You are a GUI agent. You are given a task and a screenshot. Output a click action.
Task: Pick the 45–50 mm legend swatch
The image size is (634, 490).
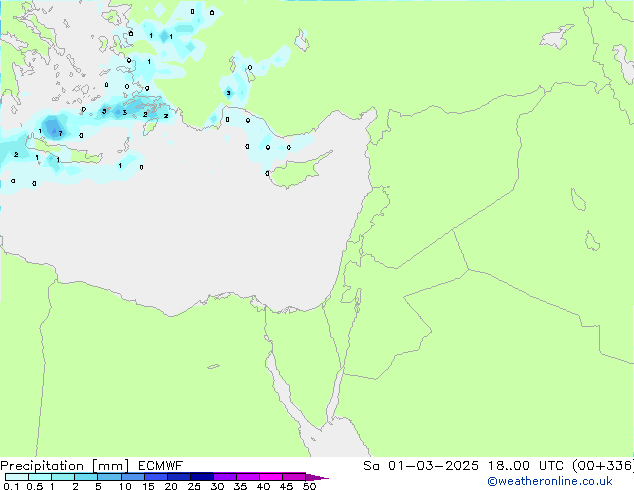(x=294, y=477)
